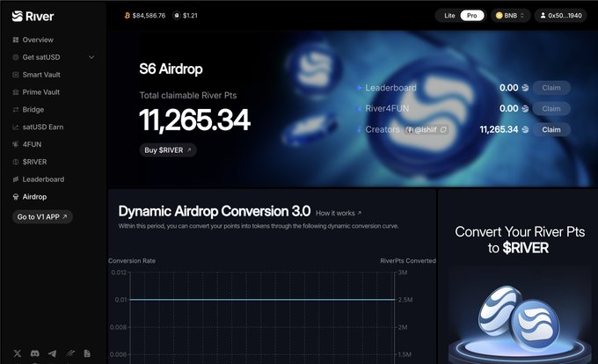Click the Leaderboard bars icon in sidebar
This screenshot has width=598, height=364.
click(16, 179)
